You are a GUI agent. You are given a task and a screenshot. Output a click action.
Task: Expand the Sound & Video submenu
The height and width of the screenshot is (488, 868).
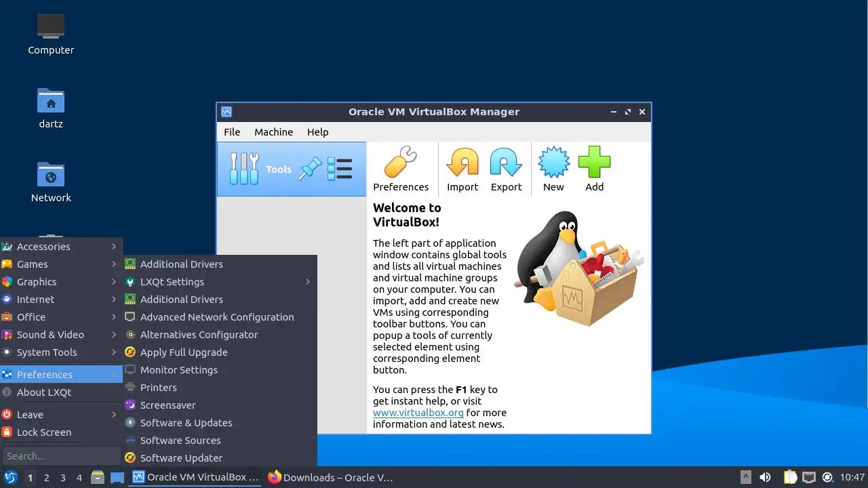(x=61, y=335)
